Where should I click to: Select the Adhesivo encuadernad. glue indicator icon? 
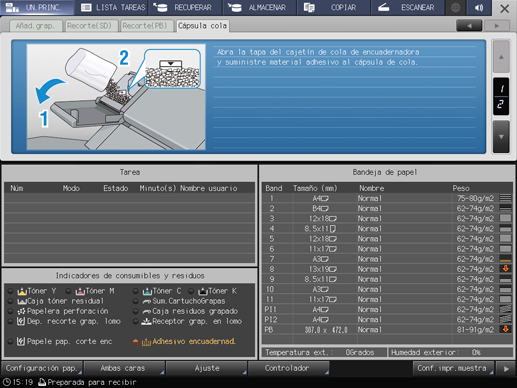pyautogui.click(x=146, y=342)
